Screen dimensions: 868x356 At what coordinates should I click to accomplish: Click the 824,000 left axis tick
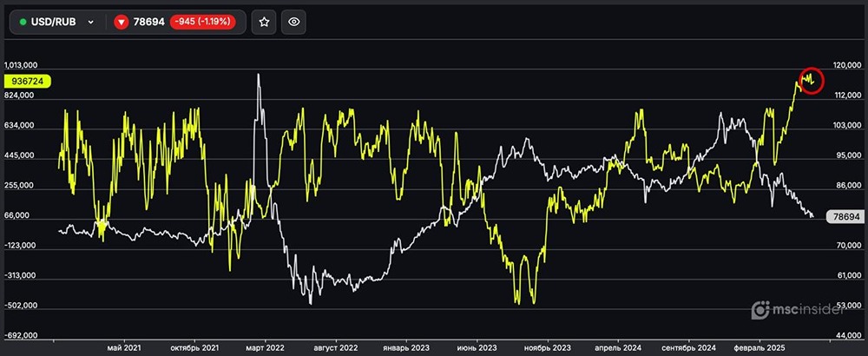pos(19,96)
